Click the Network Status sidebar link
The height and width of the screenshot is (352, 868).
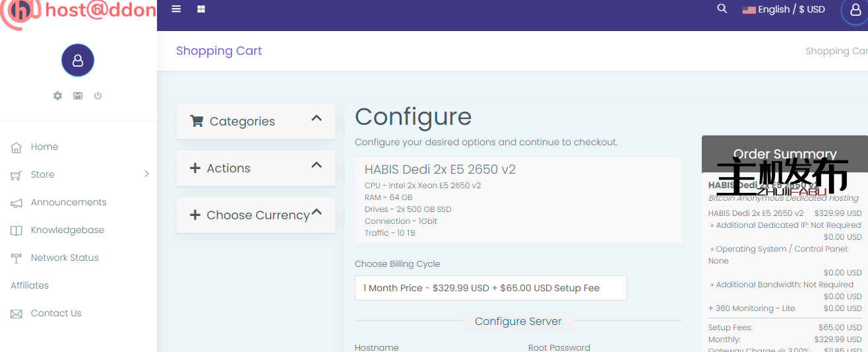click(65, 258)
